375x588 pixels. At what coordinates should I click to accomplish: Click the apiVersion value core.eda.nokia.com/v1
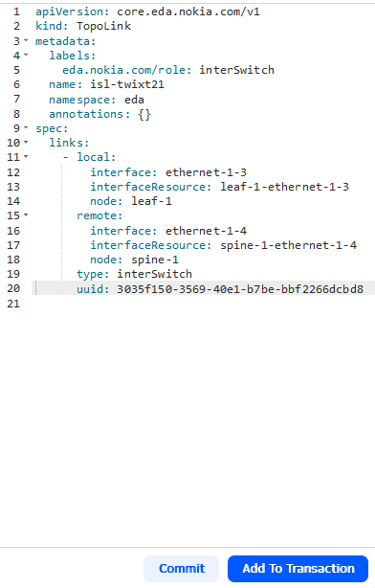188,11
